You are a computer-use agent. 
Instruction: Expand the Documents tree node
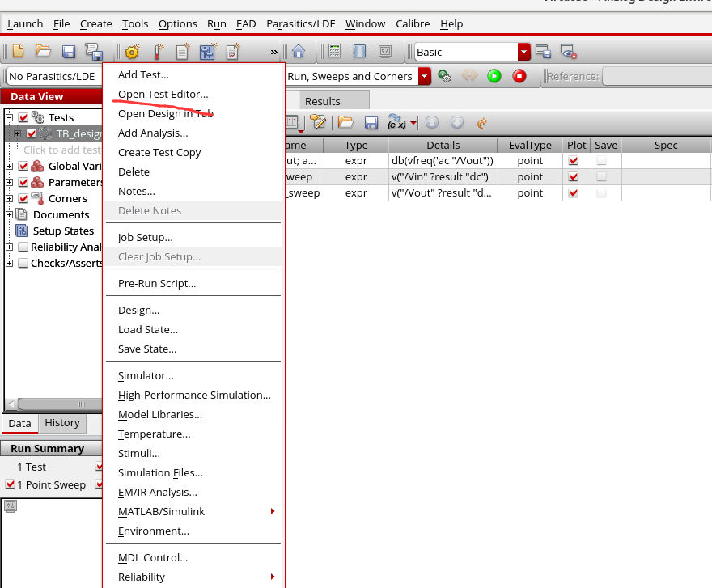9,215
